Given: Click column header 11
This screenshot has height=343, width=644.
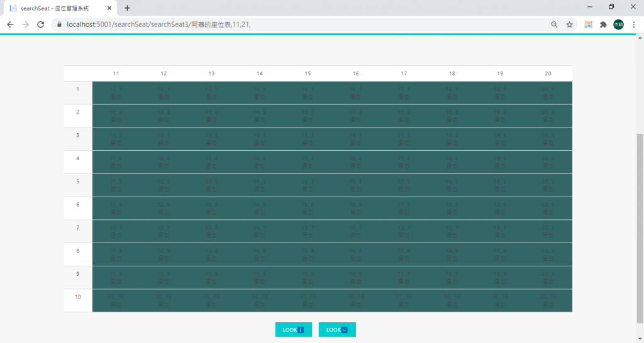Looking at the screenshot, I should 116,73.
